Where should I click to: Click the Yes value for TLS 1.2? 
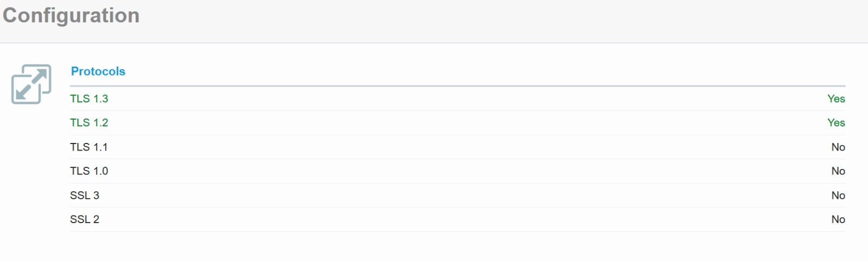click(x=836, y=122)
